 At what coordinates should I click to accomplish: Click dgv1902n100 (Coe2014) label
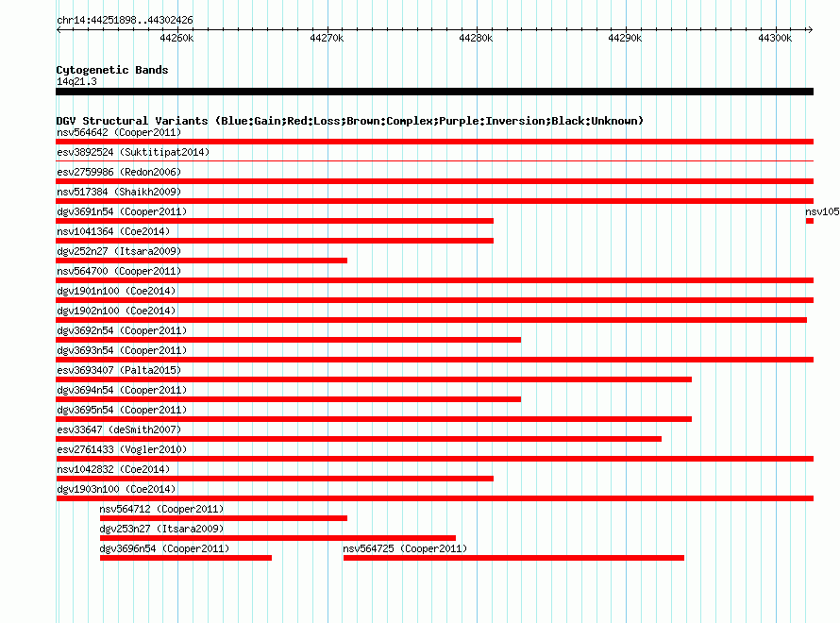[x=116, y=311]
